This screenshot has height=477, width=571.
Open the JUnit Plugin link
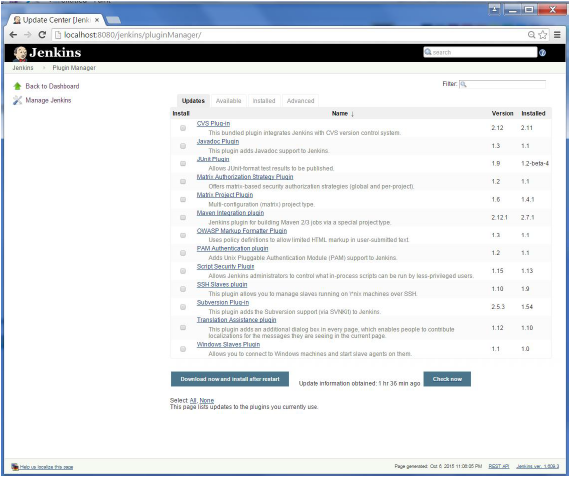pyautogui.click(x=213, y=159)
